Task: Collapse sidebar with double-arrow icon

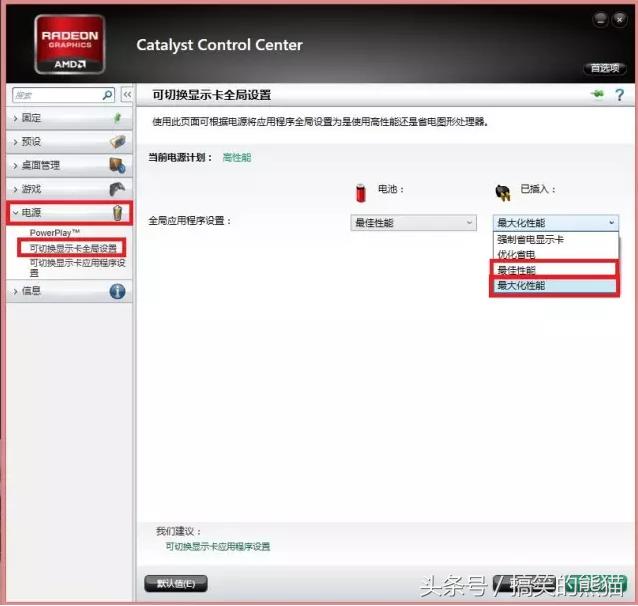Action: (x=127, y=95)
